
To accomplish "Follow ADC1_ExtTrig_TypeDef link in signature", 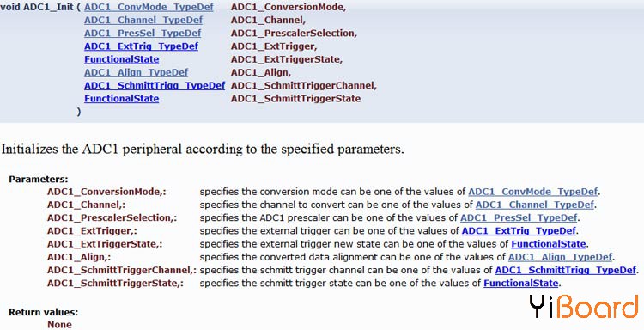I will tap(142, 46).
